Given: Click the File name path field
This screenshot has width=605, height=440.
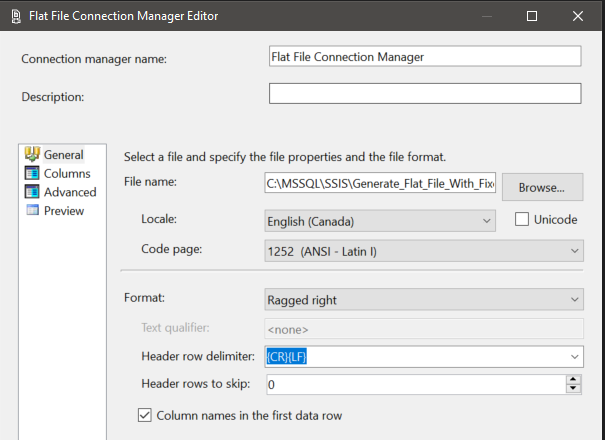Looking at the screenshot, I should click(x=378, y=183).
